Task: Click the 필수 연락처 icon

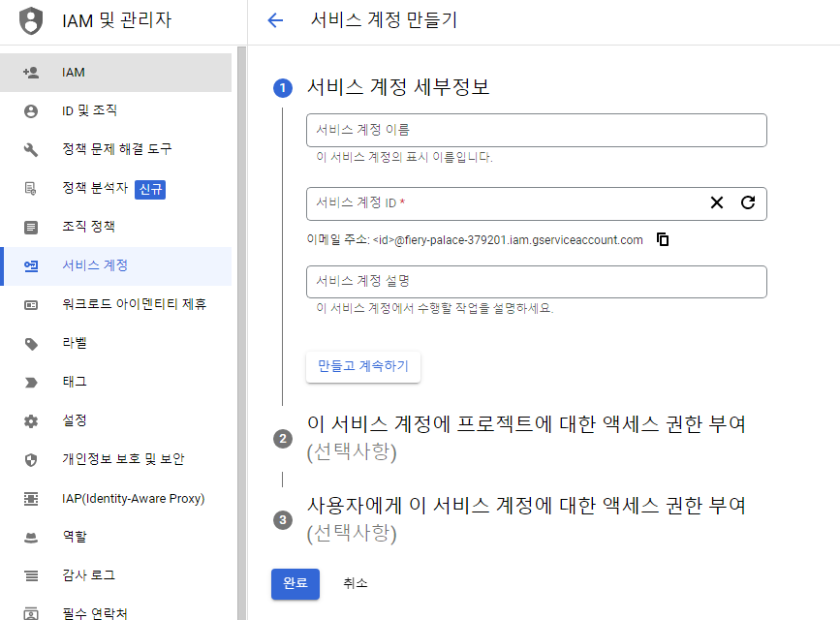Action: pos(31,614)
